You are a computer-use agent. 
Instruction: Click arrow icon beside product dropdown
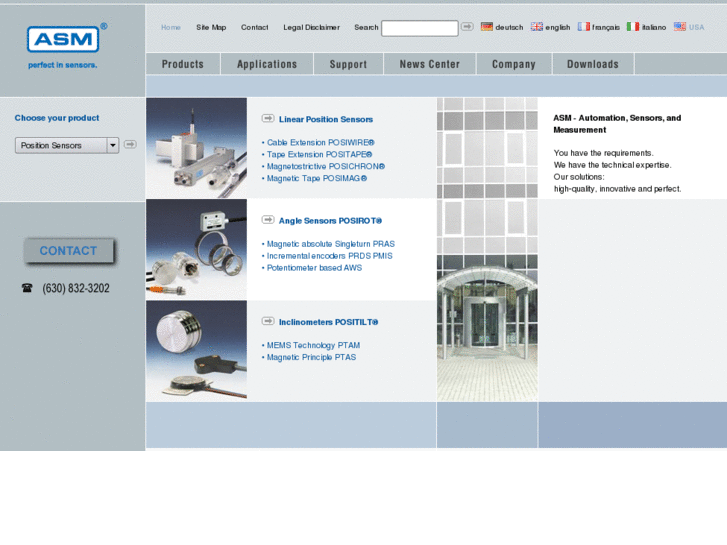130,145
